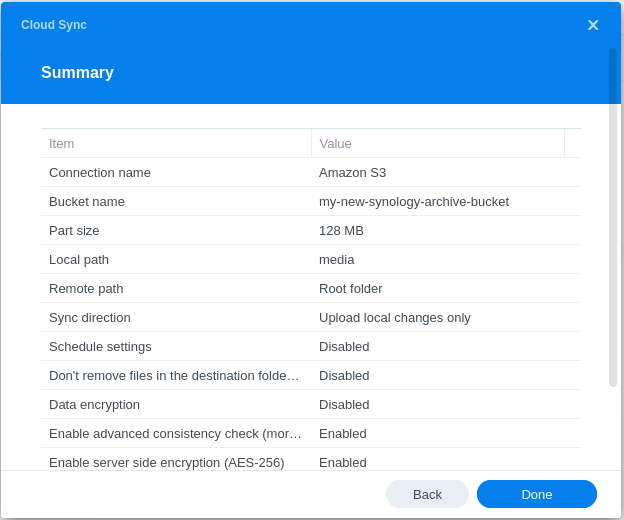Click the Done button

coord(536,494)
